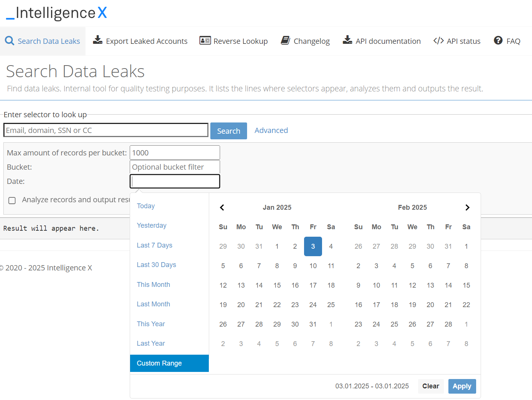The width and height of the screenshot is (532, 400).
Task: Advance calendar to the next month
Action: click(467, 207)
